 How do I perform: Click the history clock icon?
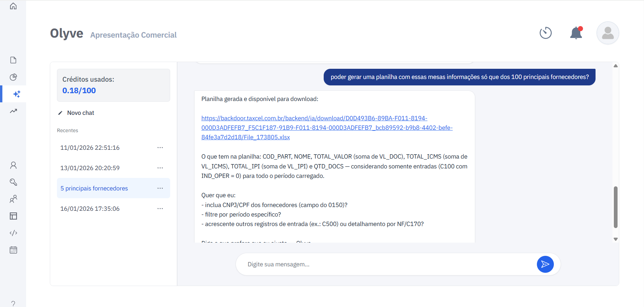(545, 33)
